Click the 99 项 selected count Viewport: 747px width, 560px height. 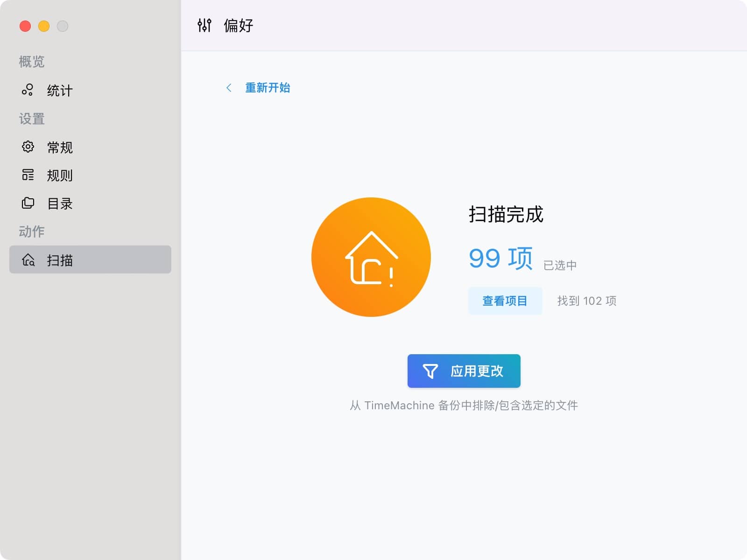[500, 259]
